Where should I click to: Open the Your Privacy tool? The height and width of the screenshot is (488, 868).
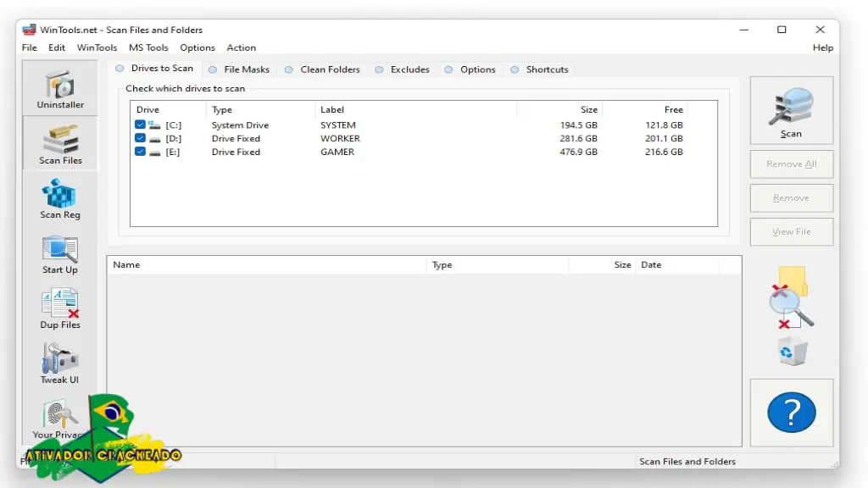pos(60,419)
